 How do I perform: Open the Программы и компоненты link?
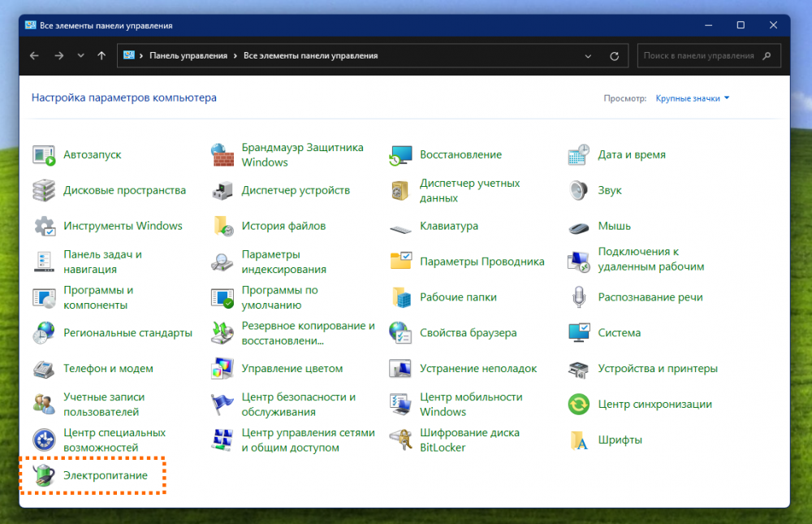point(98,297)
